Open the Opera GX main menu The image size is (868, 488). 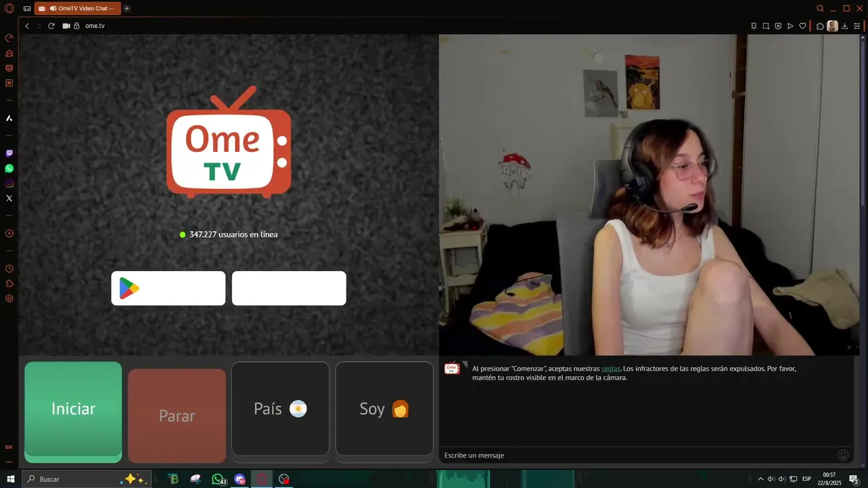pos(9,8)
